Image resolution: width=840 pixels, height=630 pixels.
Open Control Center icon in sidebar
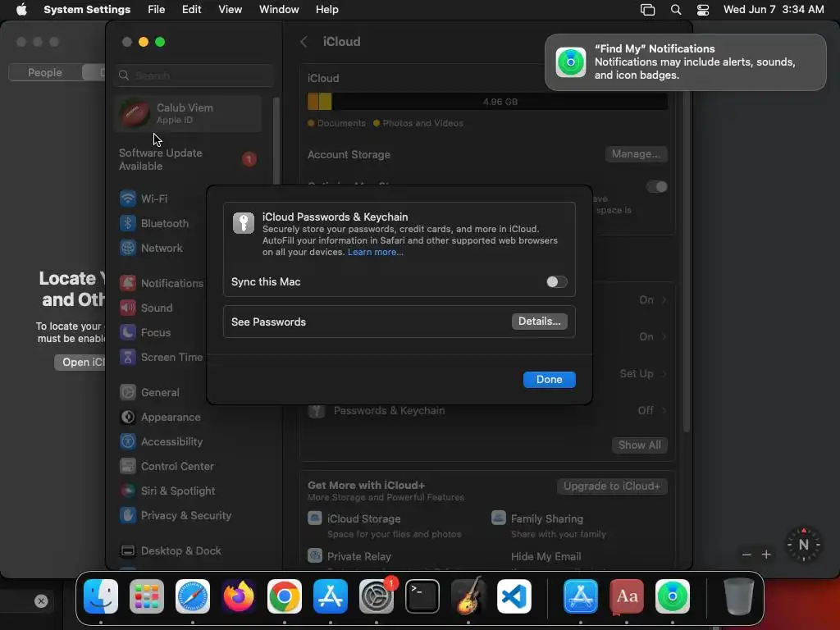[127, 466]
